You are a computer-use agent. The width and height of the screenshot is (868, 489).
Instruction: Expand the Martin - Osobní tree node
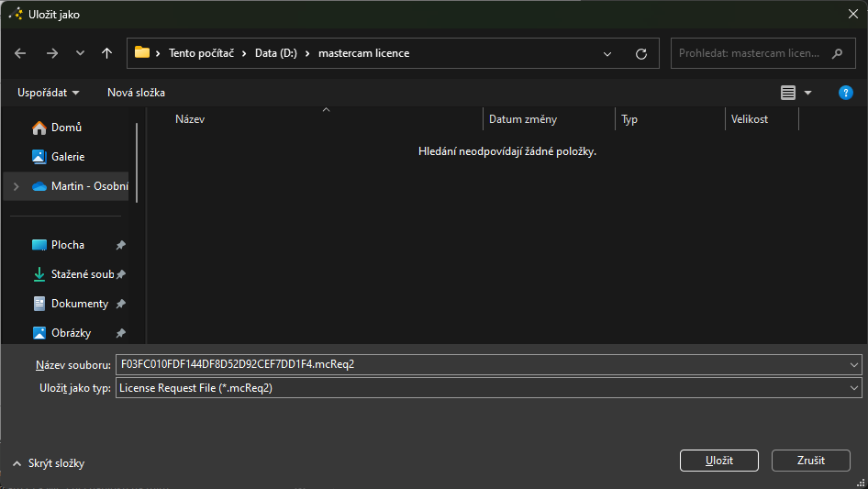(x=16, y=186)
